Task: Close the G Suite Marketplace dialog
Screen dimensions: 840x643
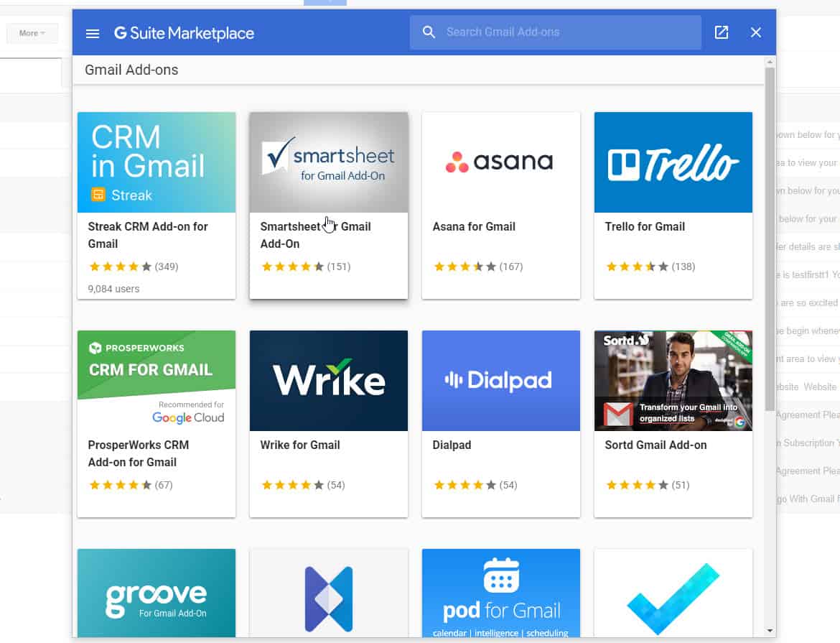Action: (756, 33)
